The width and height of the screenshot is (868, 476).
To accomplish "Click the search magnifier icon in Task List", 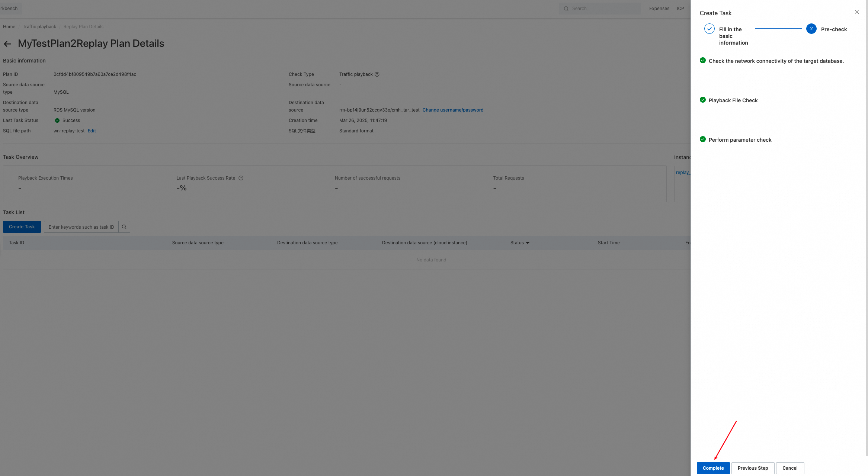I will [x=124, y=227].
